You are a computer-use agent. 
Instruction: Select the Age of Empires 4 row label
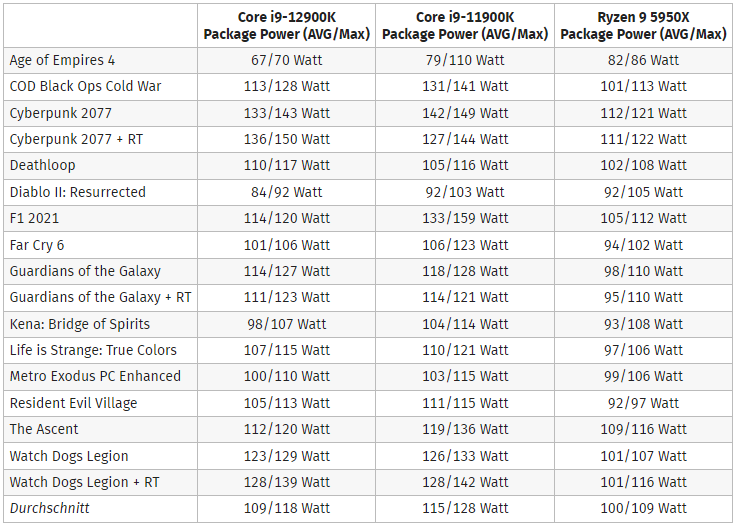(x=62, y=60)
